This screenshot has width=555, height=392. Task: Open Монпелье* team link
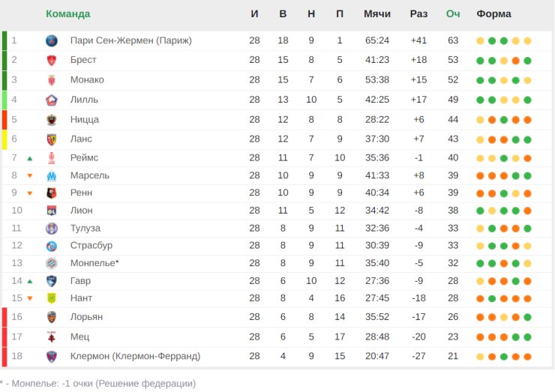(x=94, y=263)
